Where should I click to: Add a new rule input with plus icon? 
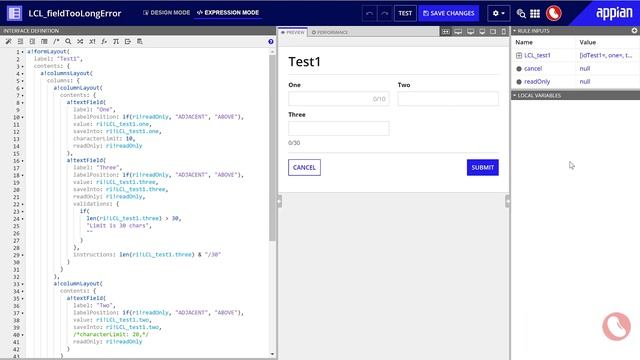coord(634,31)
